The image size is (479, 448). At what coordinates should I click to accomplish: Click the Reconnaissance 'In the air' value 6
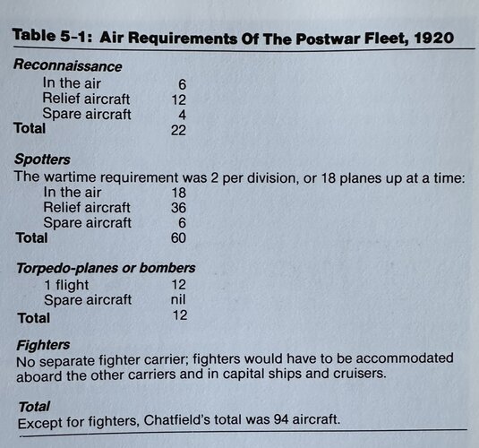coord(182,84)
